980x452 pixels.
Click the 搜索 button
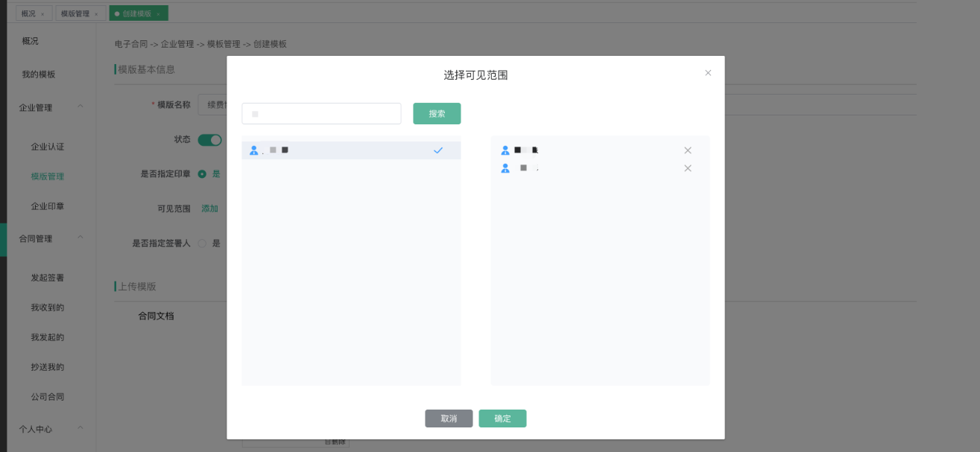(x=437, y=114)
